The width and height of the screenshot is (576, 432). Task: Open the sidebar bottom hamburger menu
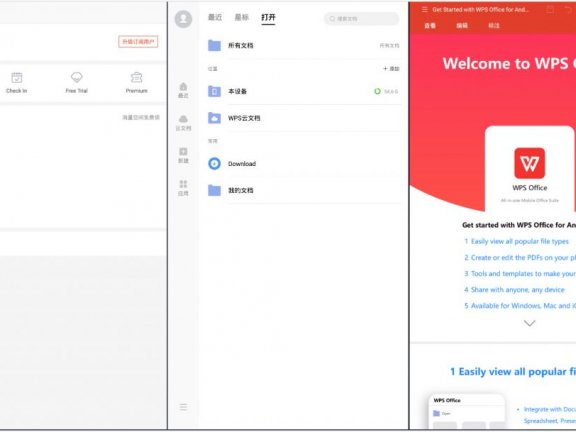183,407
